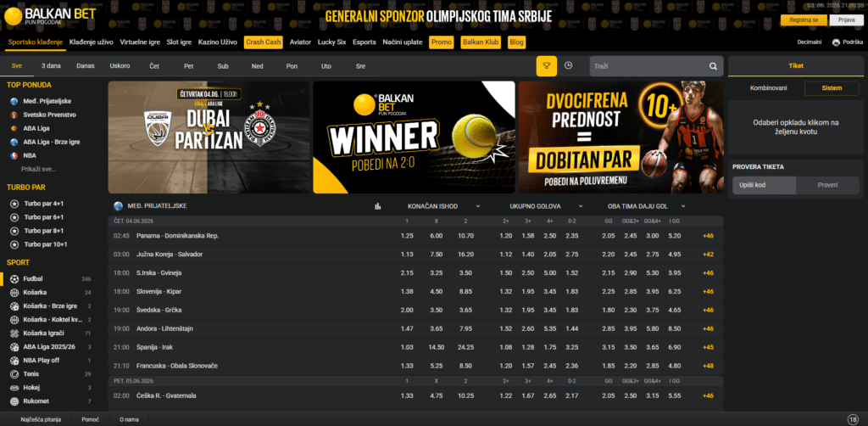Open the Dubai vs Partizan banner
This screenshot has width=868, height=426.
click(209, 137)
